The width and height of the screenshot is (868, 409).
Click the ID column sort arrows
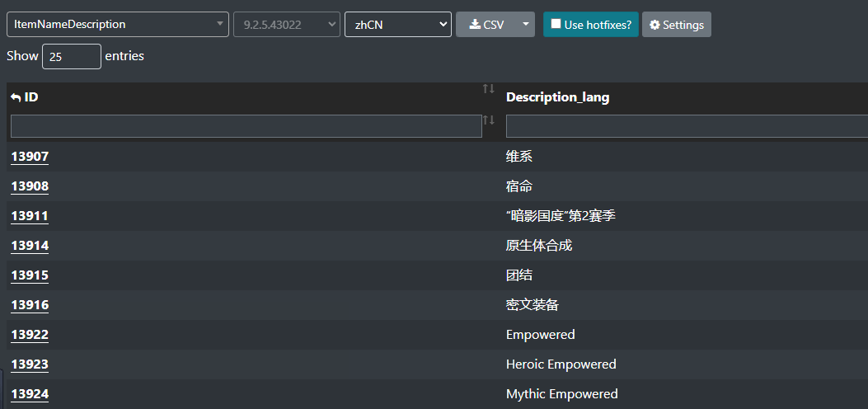coord(488,88)
